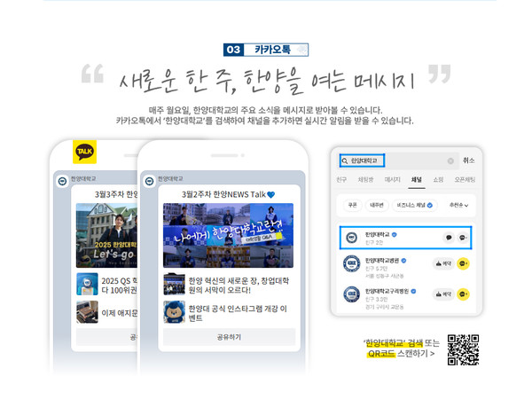Screen dimensions: 532x407
Task: Open 3월2주차 한양NEWS Talk banner image
Action: pos(228,235)
